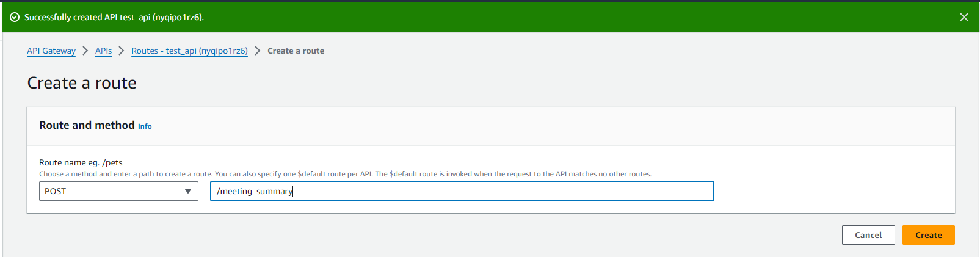
Task: Open the API Gateway breadcrumb link
Action: tap(51, 51)
